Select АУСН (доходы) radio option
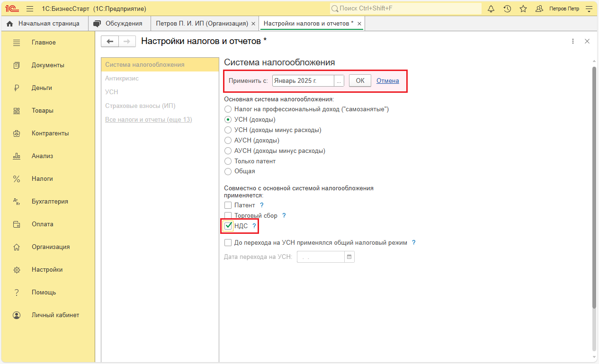The width and height of the screenshot is (599, 364). 228,141
